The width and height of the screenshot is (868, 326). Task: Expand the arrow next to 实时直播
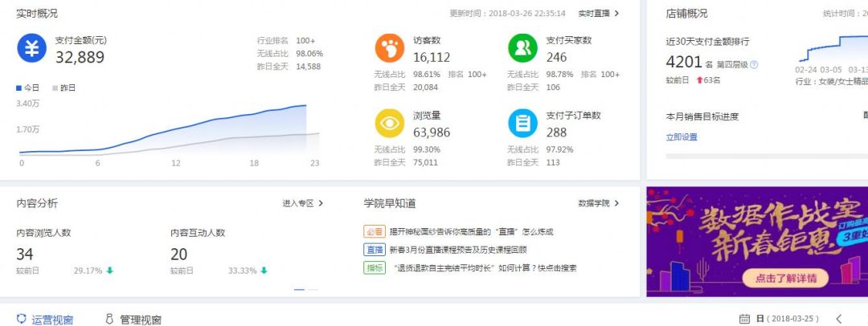point(616,14)
